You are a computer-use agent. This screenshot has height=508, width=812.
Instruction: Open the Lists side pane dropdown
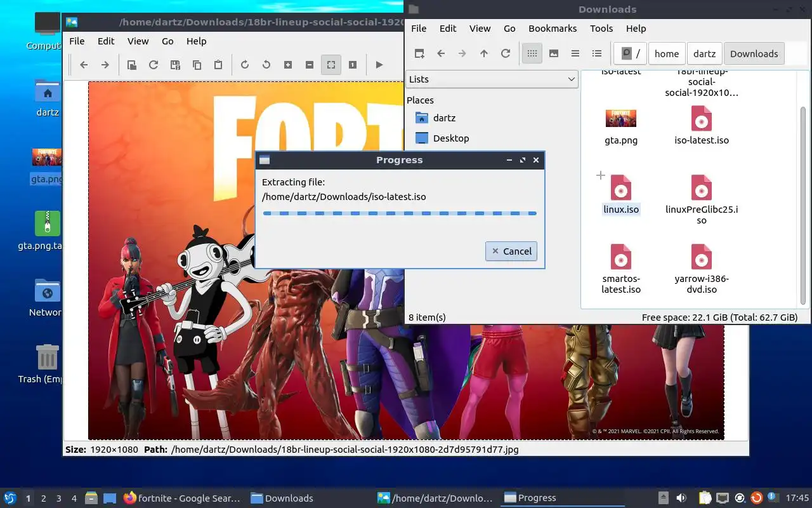pyautogui.click(x=492, y=79)
